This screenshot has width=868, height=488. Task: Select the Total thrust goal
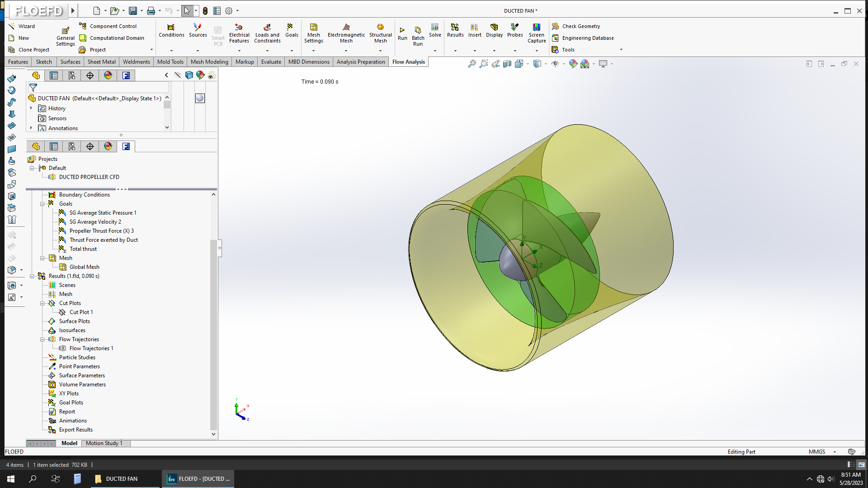point(83,249)
